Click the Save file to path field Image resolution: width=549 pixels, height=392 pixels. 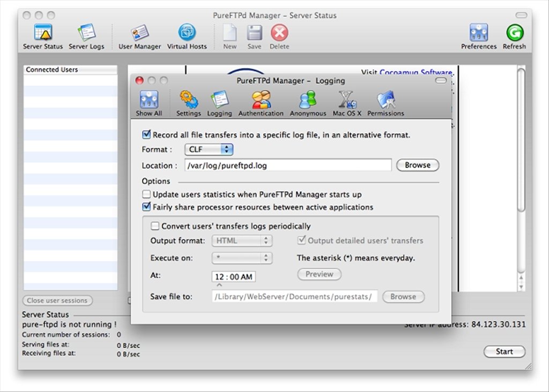(294, 297)
